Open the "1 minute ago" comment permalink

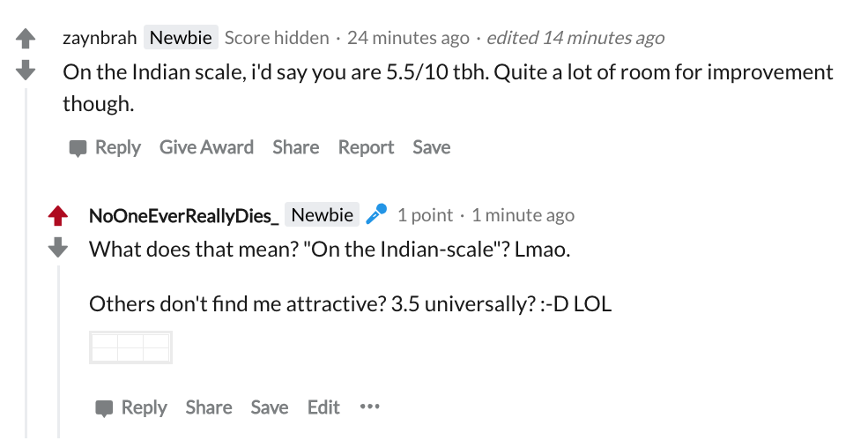(x=523, y=215)
